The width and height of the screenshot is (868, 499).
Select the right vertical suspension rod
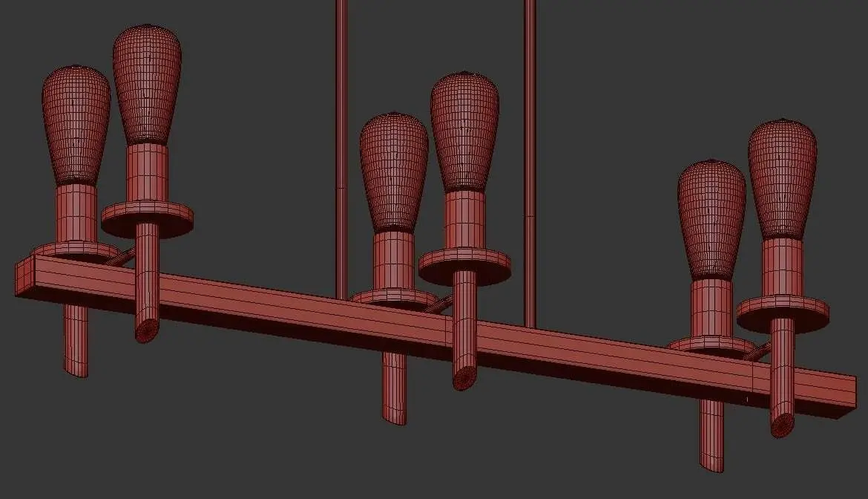coord(530,163)
